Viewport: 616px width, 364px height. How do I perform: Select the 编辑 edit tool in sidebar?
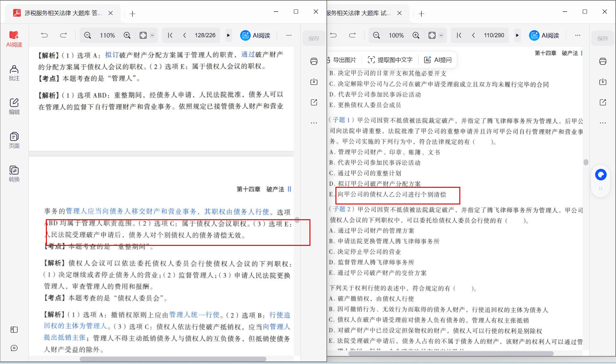[14, 107]
